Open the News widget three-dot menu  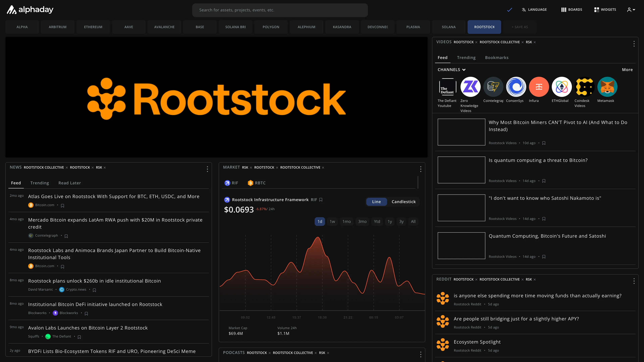[207, 169]
